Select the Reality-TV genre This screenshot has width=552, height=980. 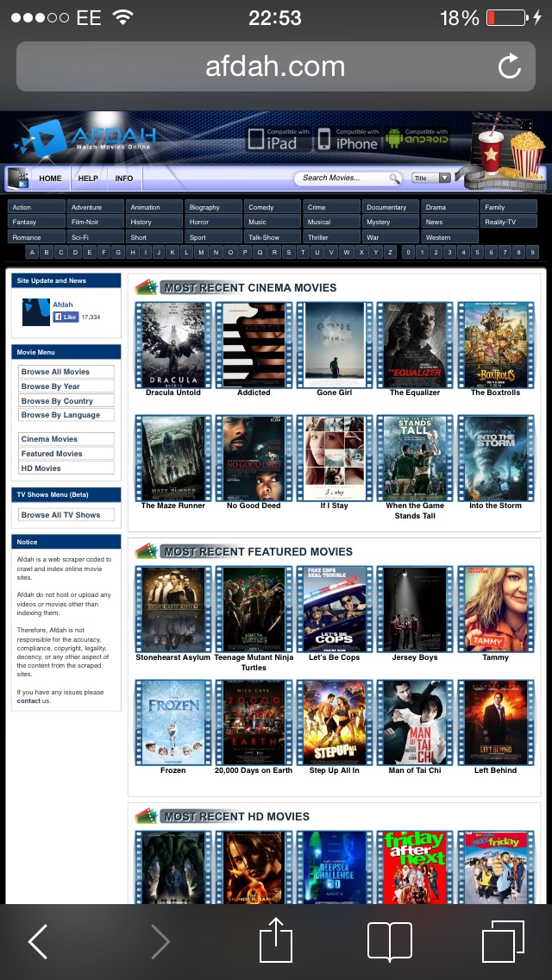click(508, 222)
